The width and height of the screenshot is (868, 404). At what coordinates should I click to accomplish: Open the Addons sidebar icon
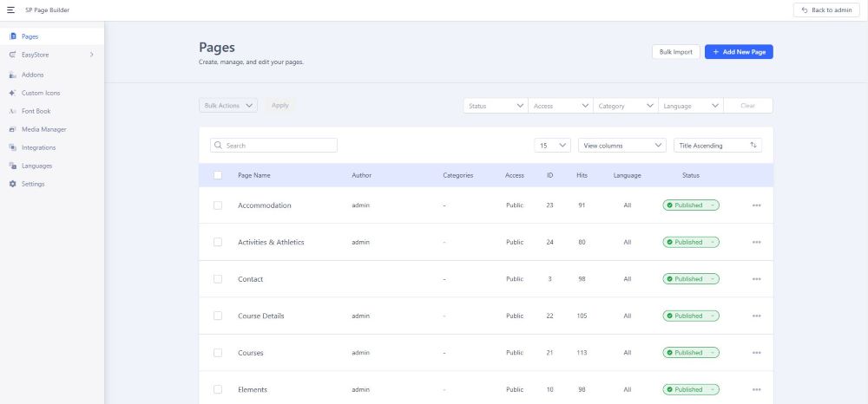(x=12, y=75)
